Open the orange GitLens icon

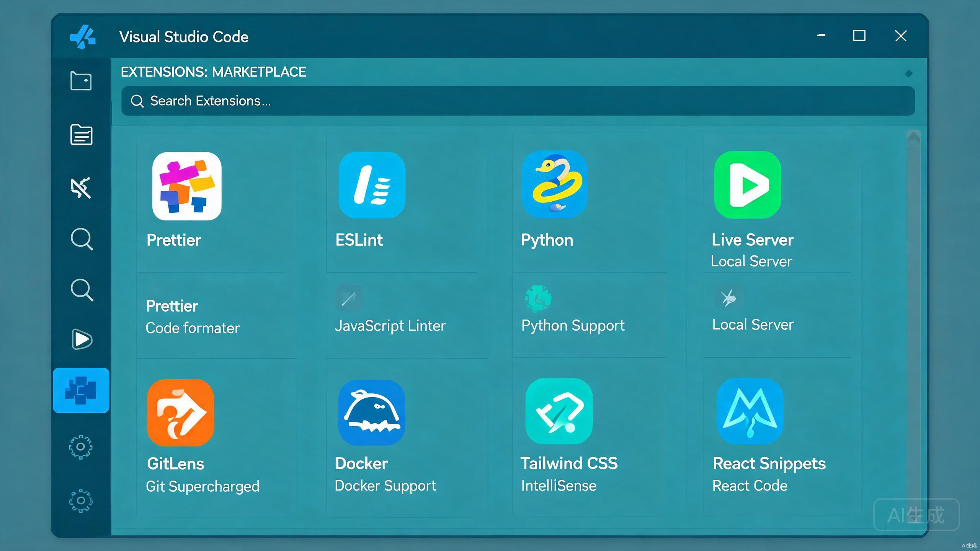click(180, 412)
